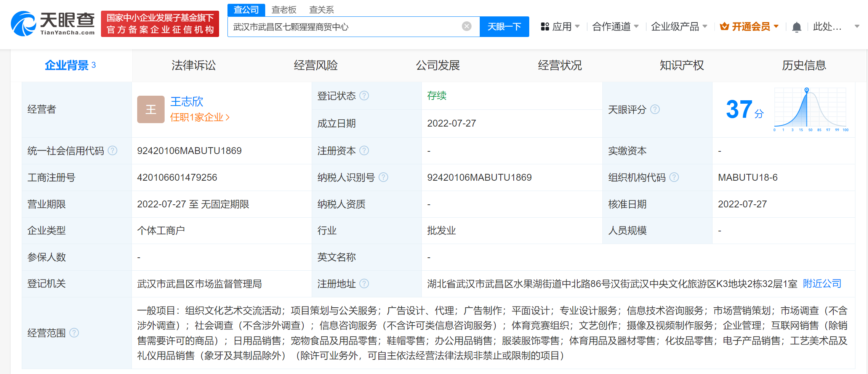Open the help icon beside 登记状态
868x374 pixels.
(x=365, y=96)
